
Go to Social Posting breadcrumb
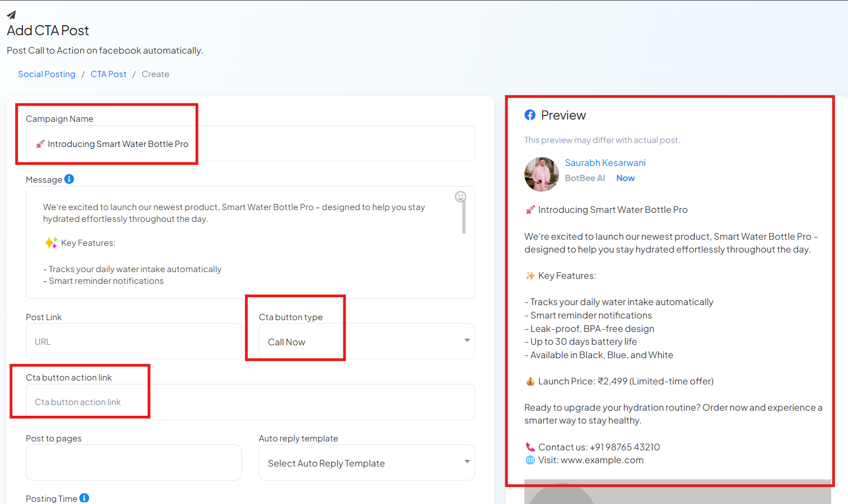(46, 74)
